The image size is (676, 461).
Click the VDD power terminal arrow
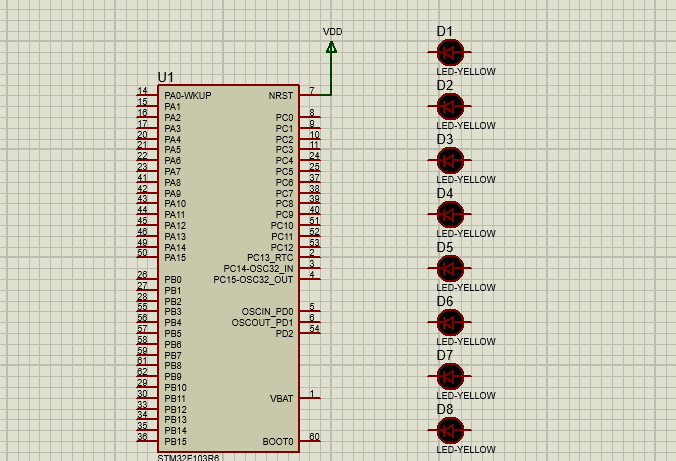click(x=331, y=47)
